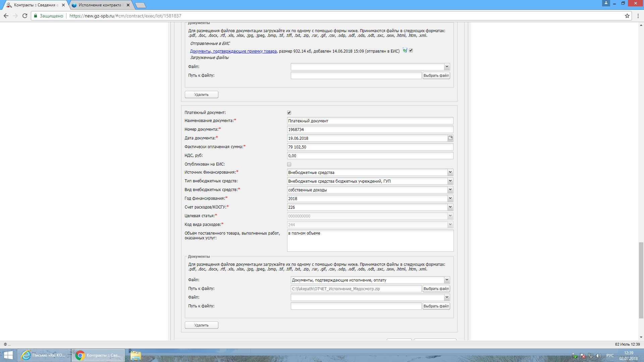Bookmark page with the star icon

627,16
